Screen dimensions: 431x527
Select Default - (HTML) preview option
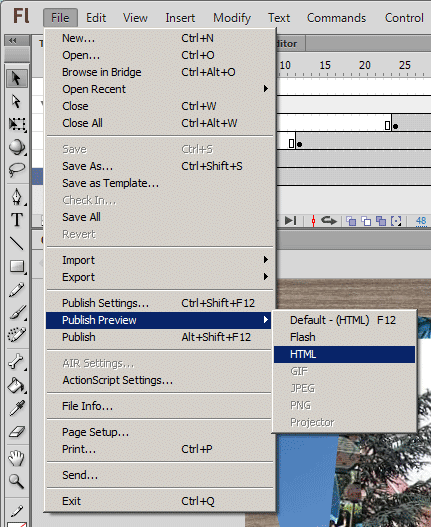point(344,320)
